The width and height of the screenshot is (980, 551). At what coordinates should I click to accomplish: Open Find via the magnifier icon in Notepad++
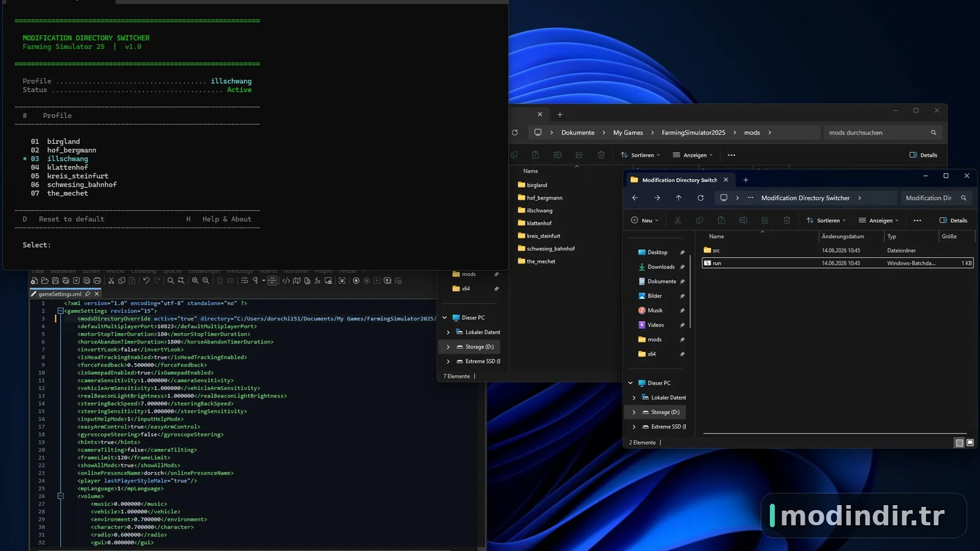tap(171, 280)
